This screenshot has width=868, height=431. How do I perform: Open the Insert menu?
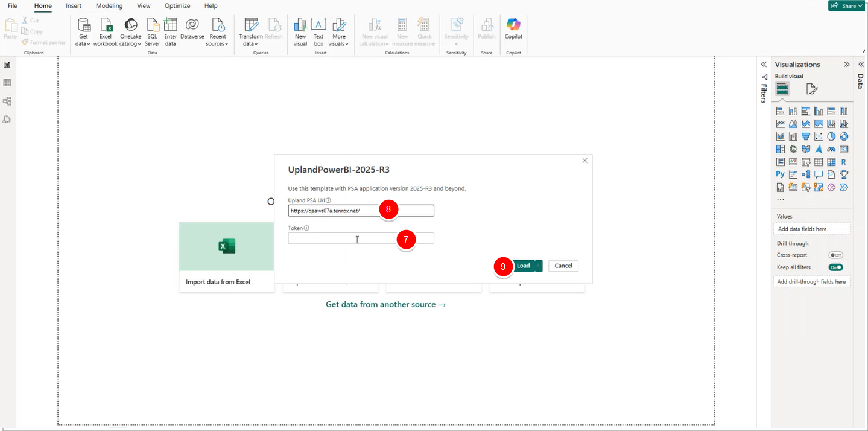tap(73, 6)
